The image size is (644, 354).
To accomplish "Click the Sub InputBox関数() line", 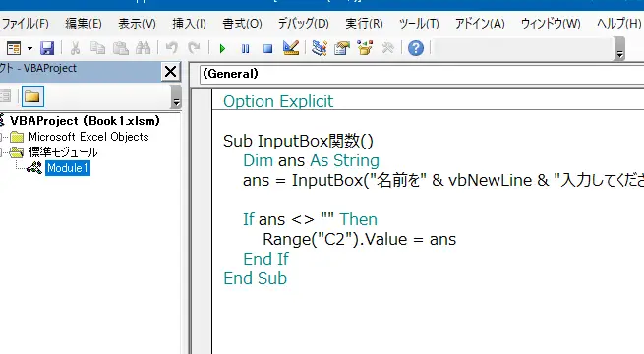I will (x=298, y=141).
